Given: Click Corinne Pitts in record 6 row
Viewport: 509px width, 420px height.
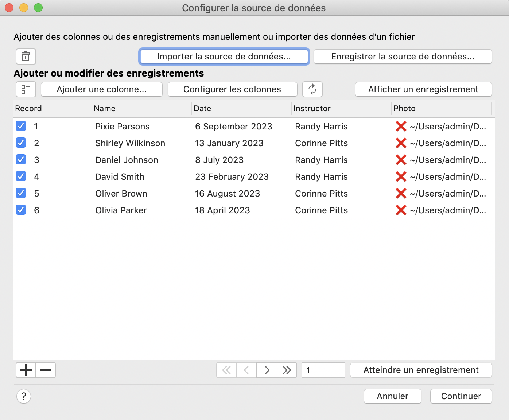Looking at the screenshot, I should click(x=322, y=210).
